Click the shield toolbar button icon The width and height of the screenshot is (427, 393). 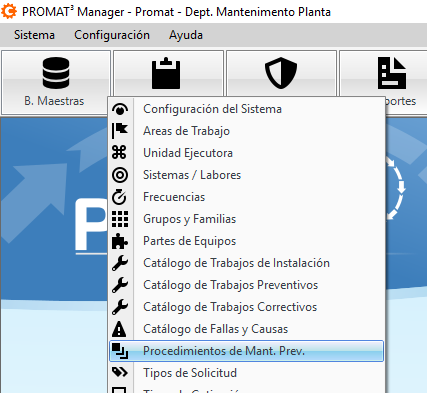pyautogui.click(x=281, y=73)
